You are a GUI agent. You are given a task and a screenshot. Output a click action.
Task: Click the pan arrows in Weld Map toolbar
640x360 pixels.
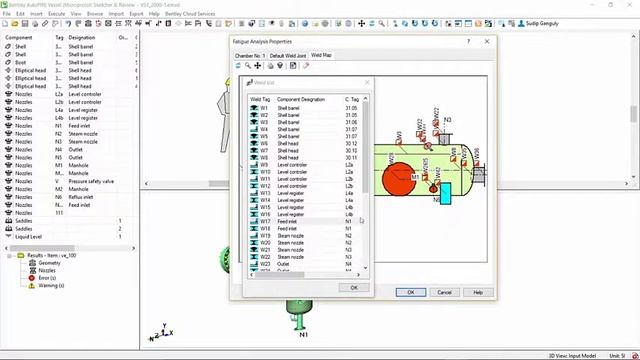[x=258, y=66]
